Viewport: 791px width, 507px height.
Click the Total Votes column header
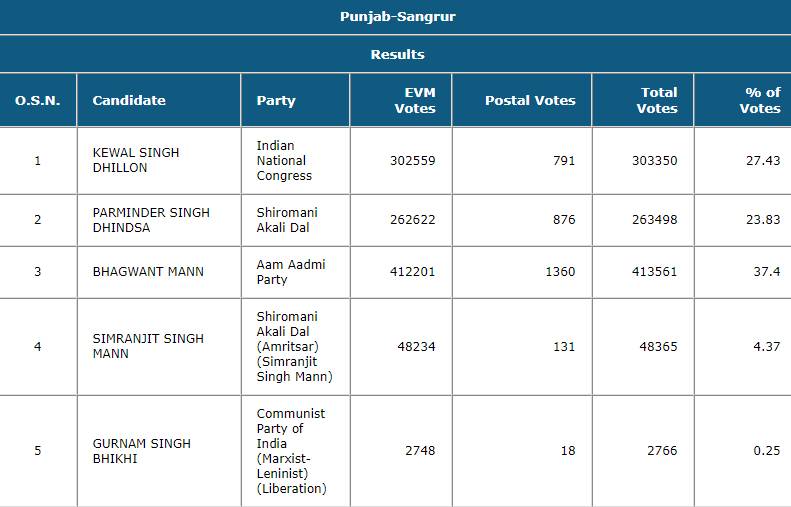(657, 100)
